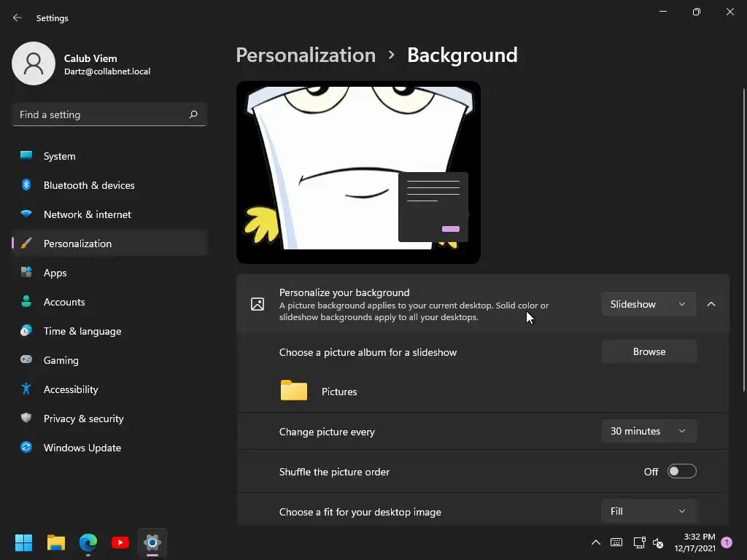747x560 pixels.
Task: Click the Windows Update sync icon
Action: point(26,447)
